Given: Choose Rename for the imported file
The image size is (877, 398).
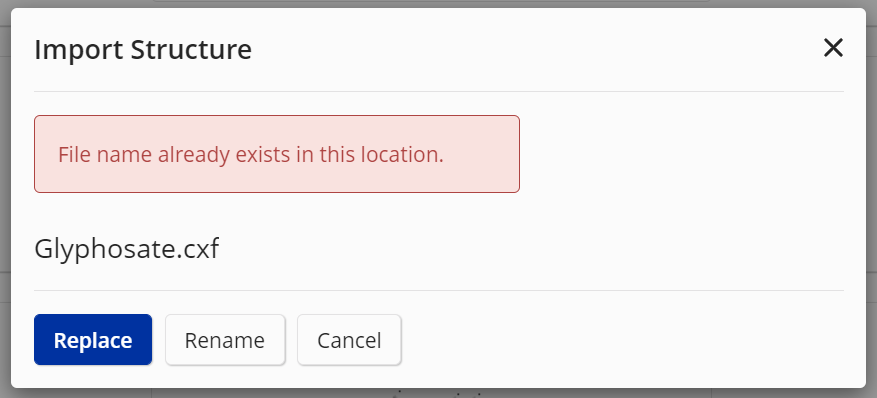Looking at the screenshot, I should coord(225,340).
